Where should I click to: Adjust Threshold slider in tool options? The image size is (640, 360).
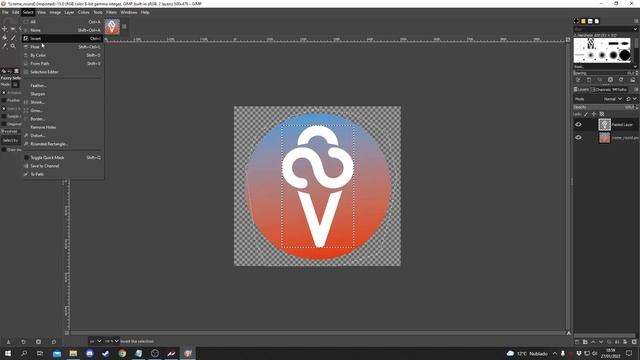click(11, 131)
